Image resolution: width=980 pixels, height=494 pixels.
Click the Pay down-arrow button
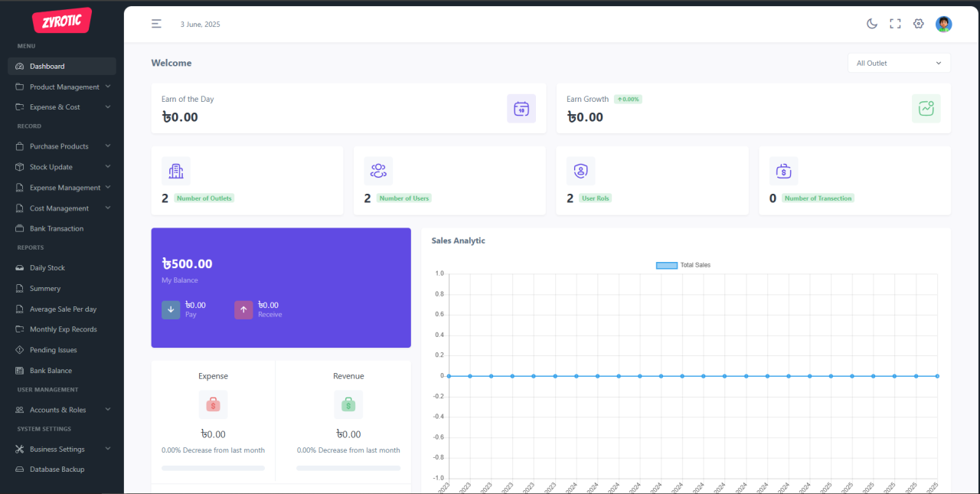171,309
